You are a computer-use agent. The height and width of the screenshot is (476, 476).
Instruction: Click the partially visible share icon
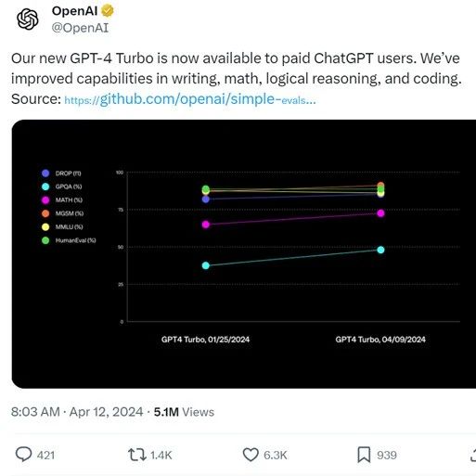pyautogui.click(x=473, y=455)
